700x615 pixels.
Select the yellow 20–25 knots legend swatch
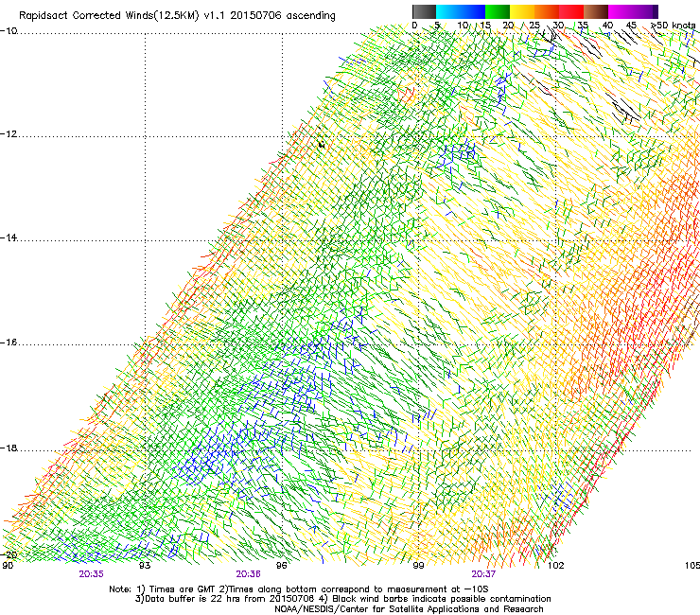click(x=522, y=11)
